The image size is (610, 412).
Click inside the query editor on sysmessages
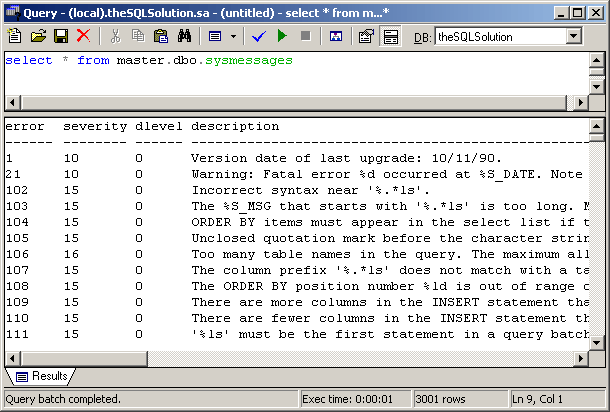[249, 60]
